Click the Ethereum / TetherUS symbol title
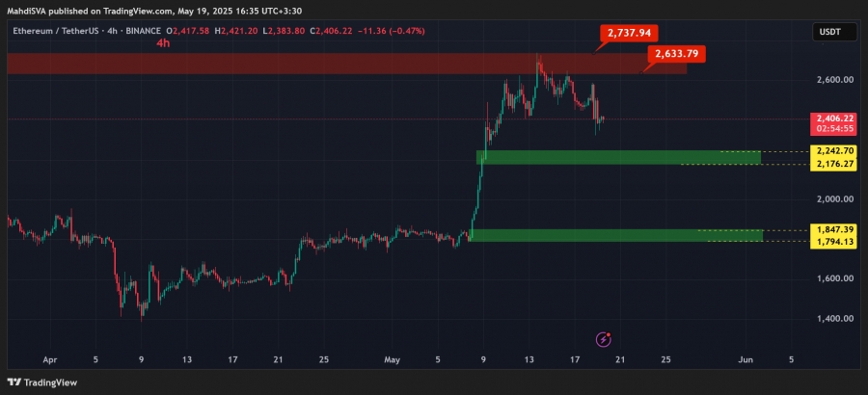The height and width of the screenshot is (395, 868). [x=54, y=32]
